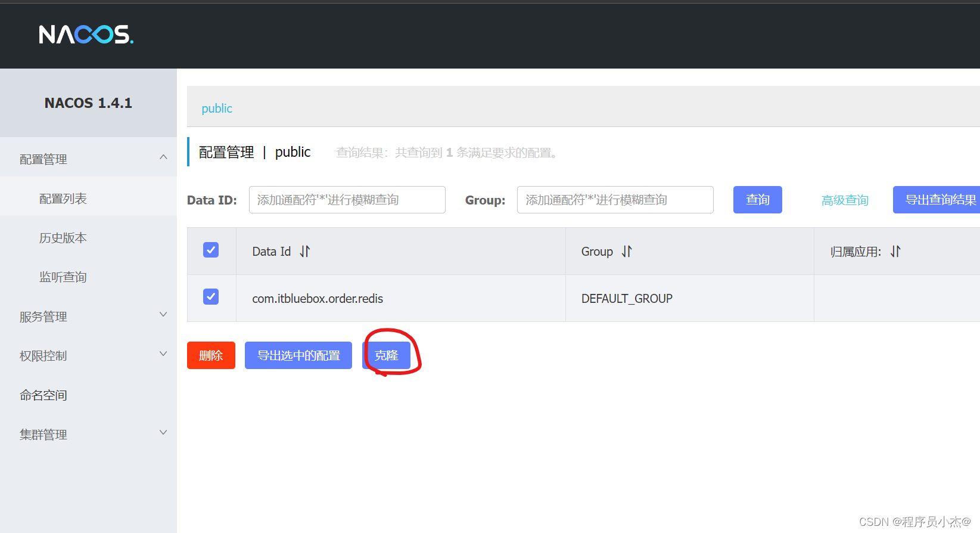Open the 高级查询 advanced search link
The width and height of the screenshot is (980, 533).
[845, 200]
